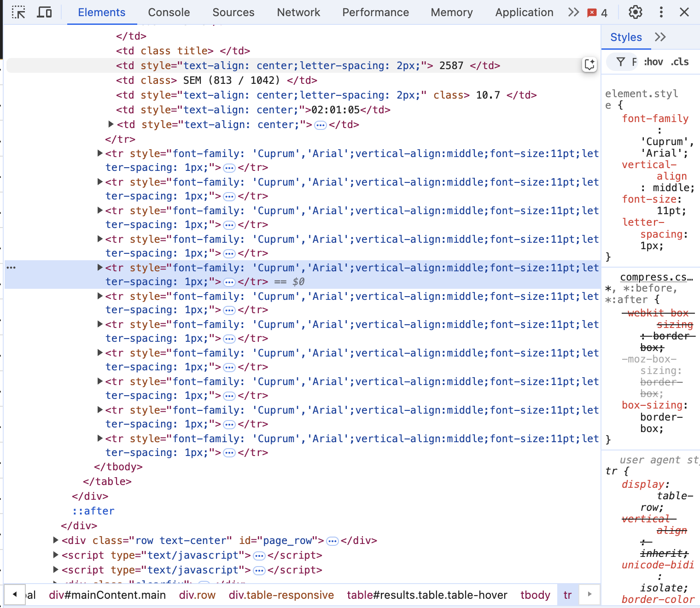The height and width of the screenshot is (608, 700).
Task: Click breadcrumb div.table-responsive
Action: [x=281, y=595]
